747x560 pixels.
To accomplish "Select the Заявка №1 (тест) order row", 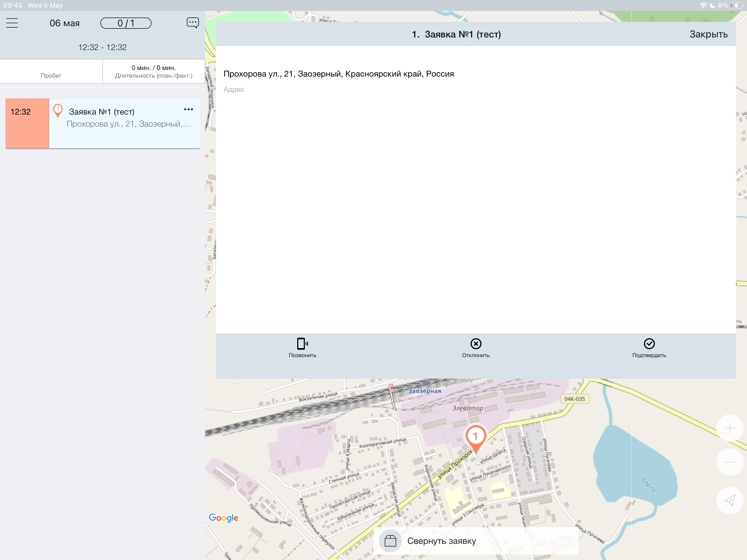I will pyautogui.click(x=102, y=123).
